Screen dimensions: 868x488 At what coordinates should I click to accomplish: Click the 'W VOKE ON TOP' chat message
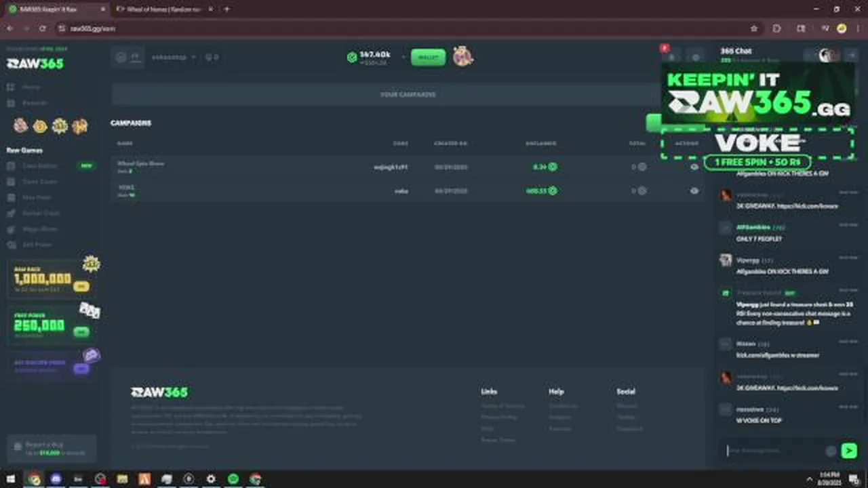(759, 420)
